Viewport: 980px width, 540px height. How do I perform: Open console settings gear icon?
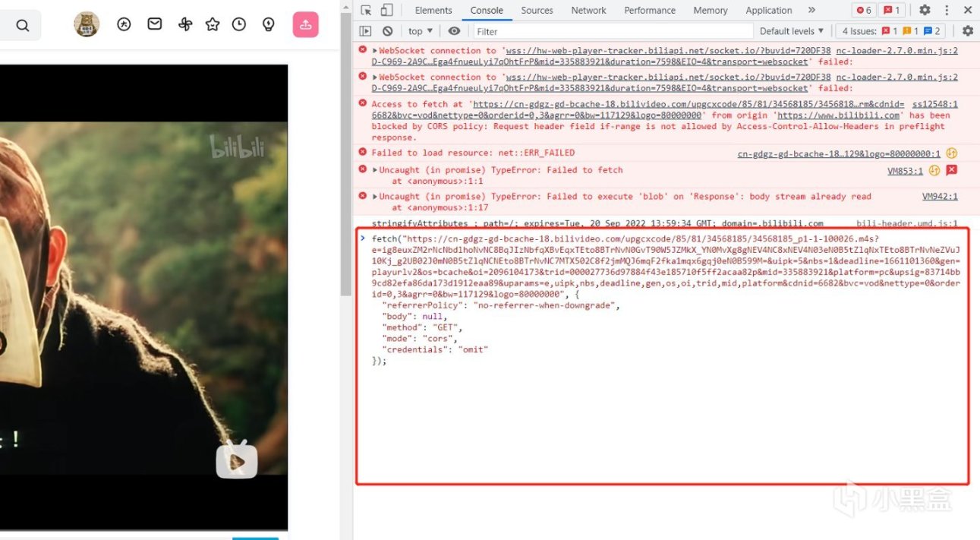point(967,31)
